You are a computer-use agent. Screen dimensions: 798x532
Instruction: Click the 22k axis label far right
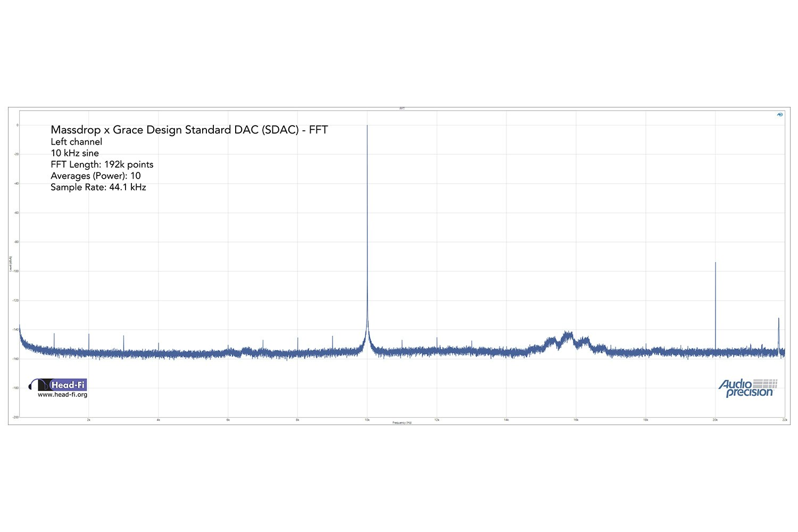coord(784,419)
